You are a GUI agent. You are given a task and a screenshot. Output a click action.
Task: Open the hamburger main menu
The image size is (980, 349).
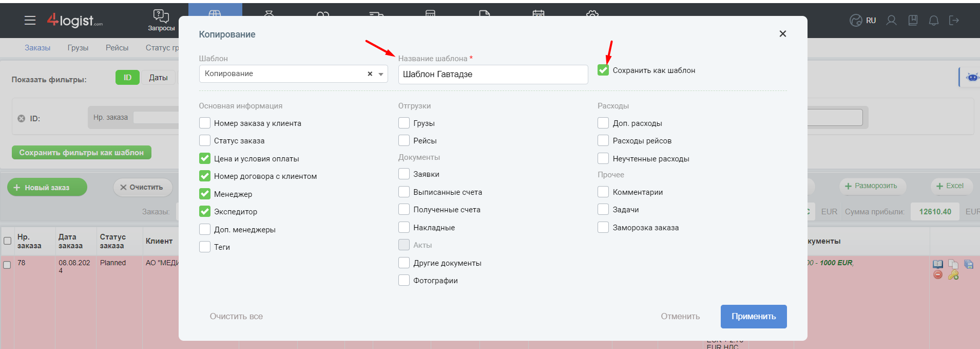click(x=30, y=21)
